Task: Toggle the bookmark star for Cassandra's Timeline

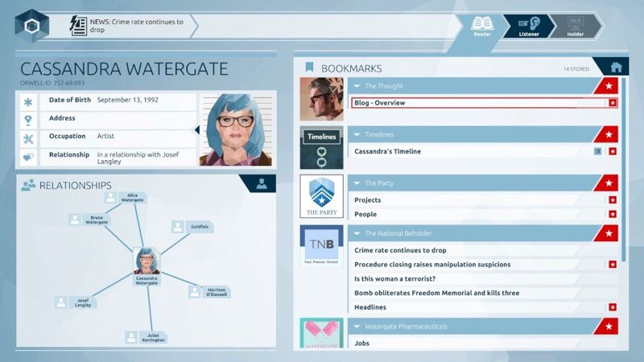Action: tap(613, 151)
